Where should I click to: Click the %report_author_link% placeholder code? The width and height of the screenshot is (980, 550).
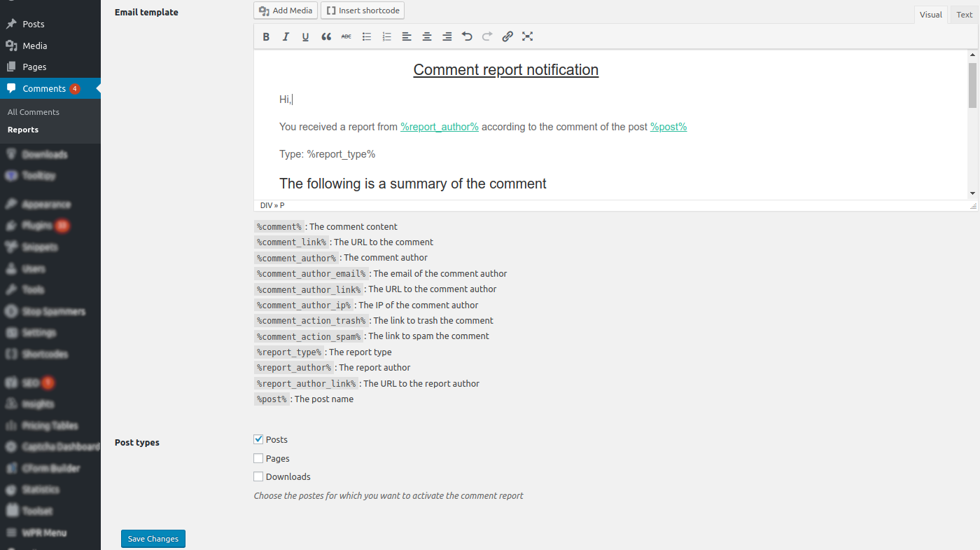click(306, 384)
